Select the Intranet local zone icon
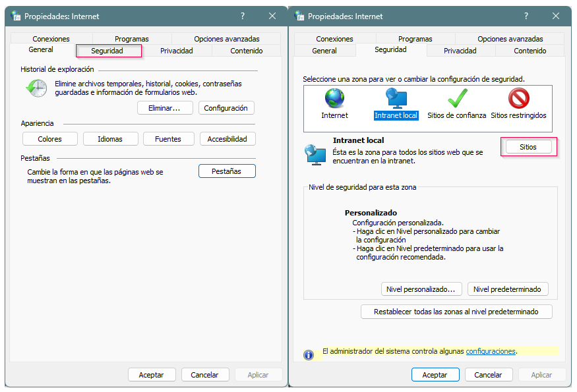Image resolution: width=577 pixels, height=392 pixels. 396,98
